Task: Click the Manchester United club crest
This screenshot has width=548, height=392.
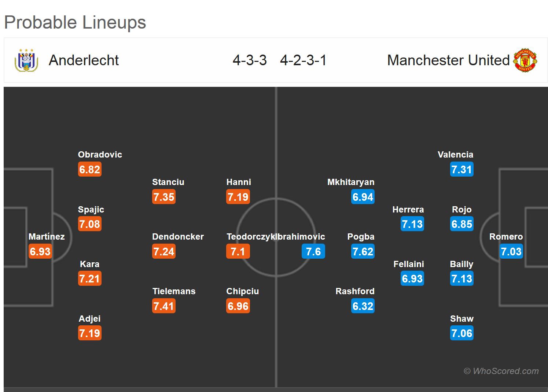Action: (525, 60)
